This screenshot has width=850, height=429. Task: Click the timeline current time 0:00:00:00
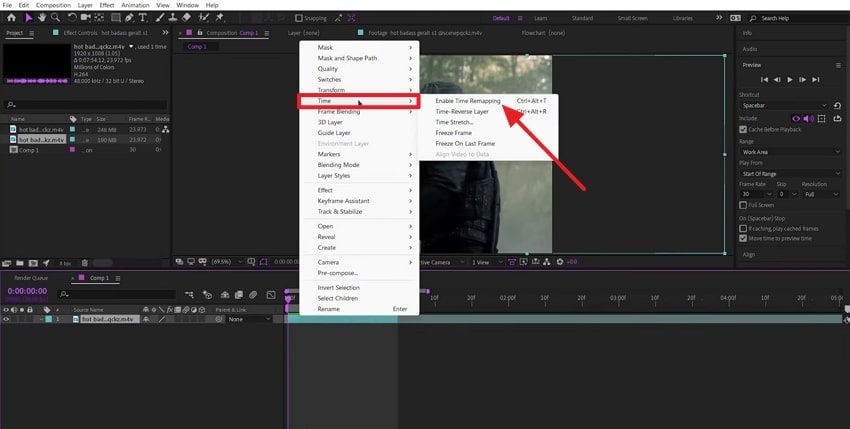27,291
